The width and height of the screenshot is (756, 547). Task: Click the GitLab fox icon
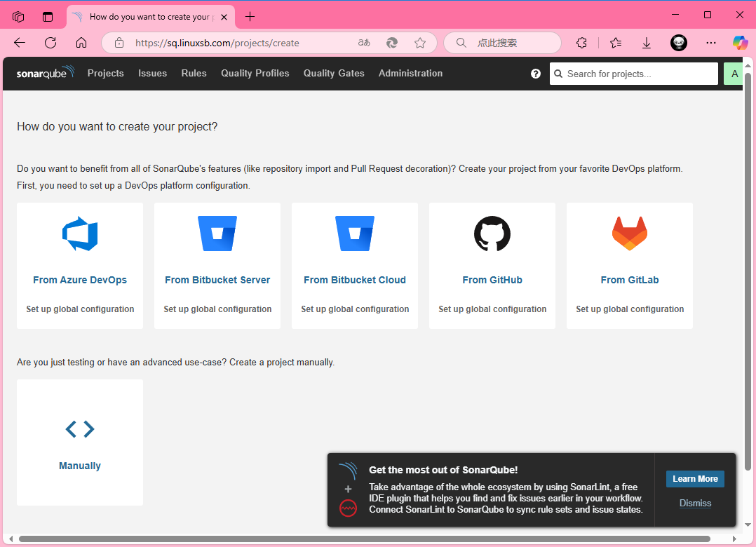[x=630, y=234]
